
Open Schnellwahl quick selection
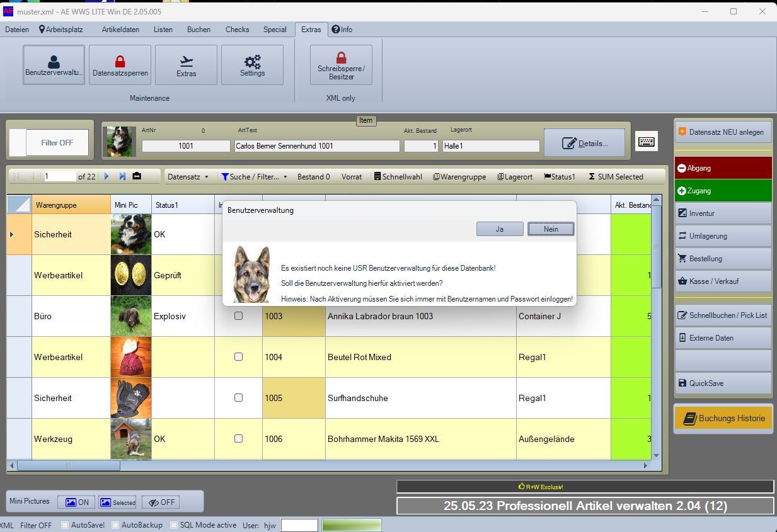coord(398,177)
